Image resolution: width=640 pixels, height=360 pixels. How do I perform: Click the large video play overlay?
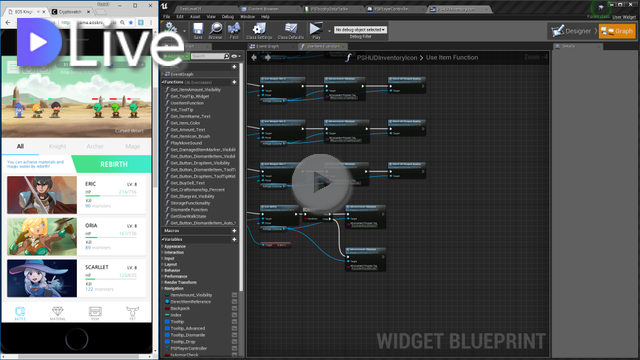[x=321, y=182]
